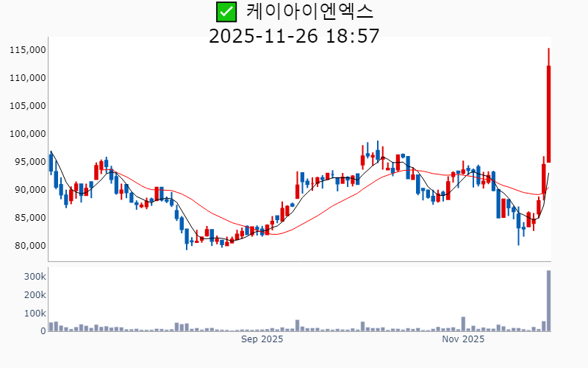Click the volume spike bar above Nov 2025
Image resolution: width=588 pixels, height=368 pixels.
point(463,324)
